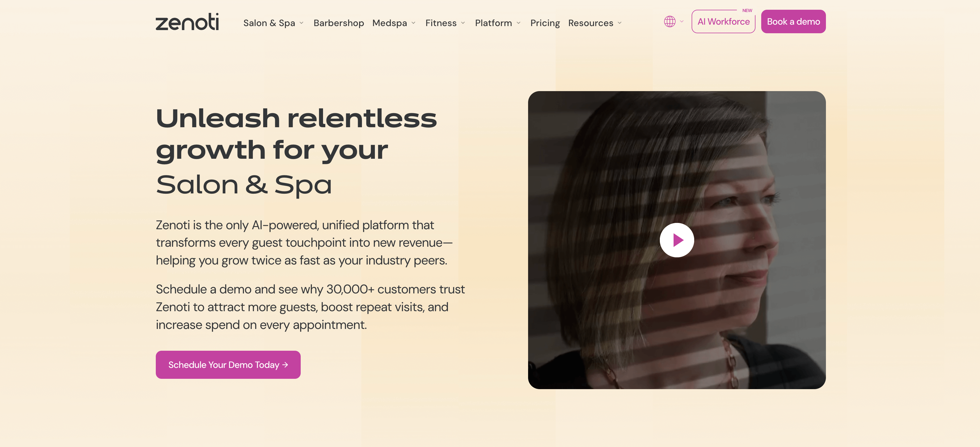Expand the Medspa dropdown arrow
Screen dimensions: 980x447
click(414, 23)
